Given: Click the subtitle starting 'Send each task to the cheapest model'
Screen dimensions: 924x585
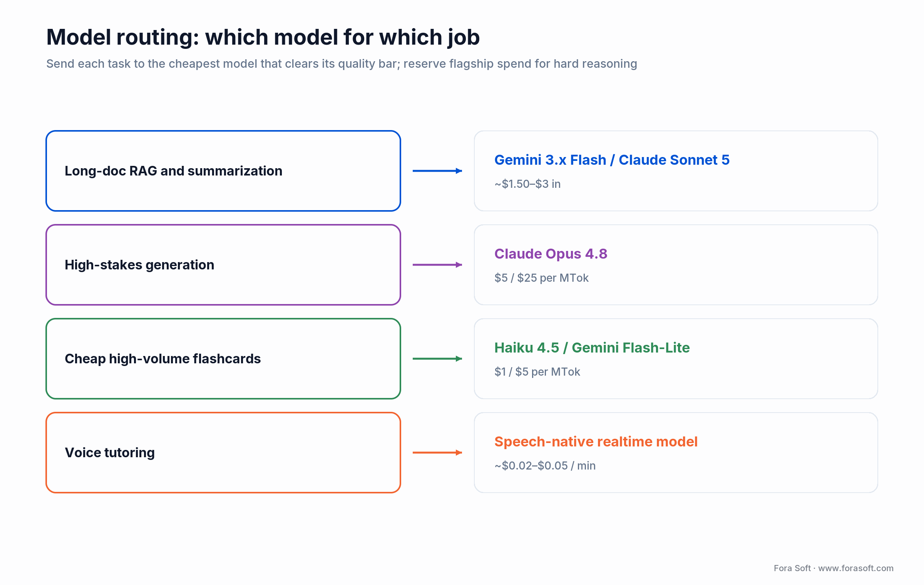Looking at the screenshot, I should (x=341, y=64).
